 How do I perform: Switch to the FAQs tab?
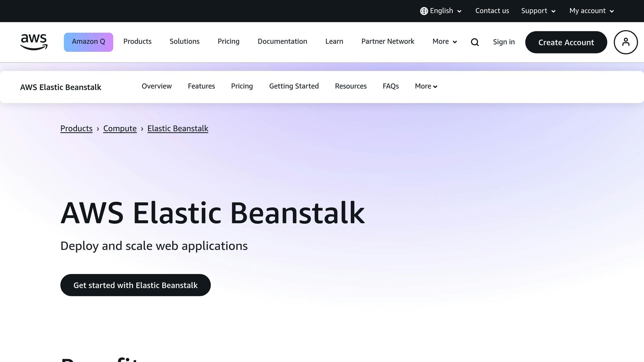pos(391,86)
